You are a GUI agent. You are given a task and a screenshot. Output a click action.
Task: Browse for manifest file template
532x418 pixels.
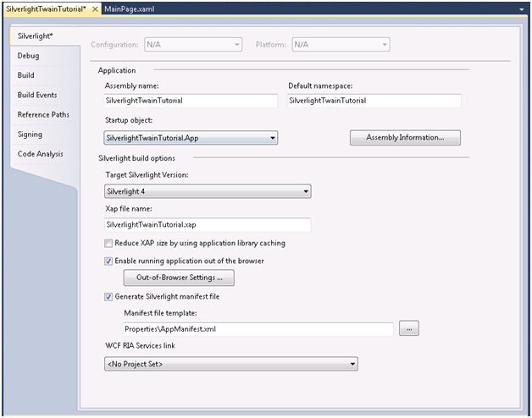point(409,328)
